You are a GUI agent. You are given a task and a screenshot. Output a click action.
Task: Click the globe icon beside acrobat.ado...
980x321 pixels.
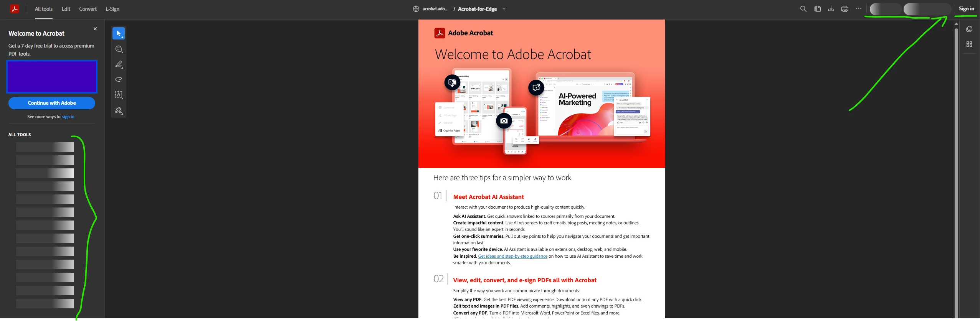416,9
